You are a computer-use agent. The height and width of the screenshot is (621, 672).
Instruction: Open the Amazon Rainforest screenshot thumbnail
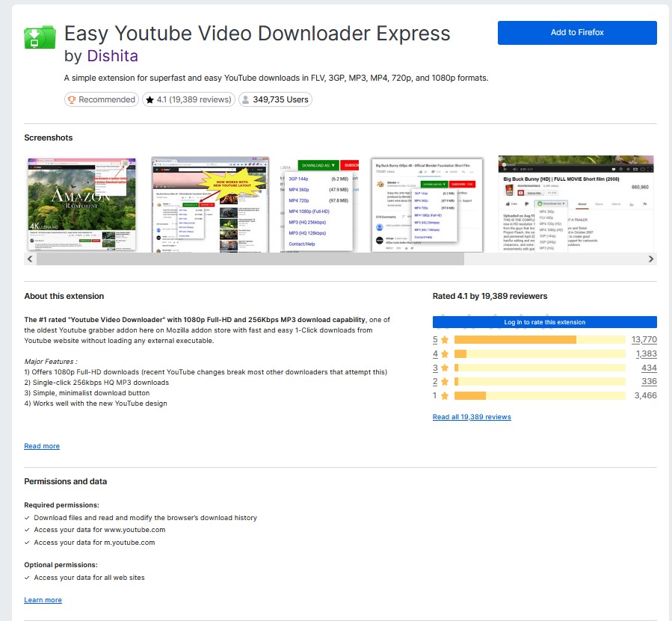tap(82, 205)
